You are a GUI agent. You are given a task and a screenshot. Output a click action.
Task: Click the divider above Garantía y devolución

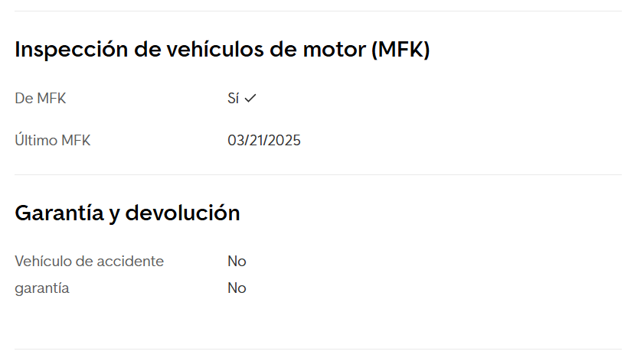point(318,175)
